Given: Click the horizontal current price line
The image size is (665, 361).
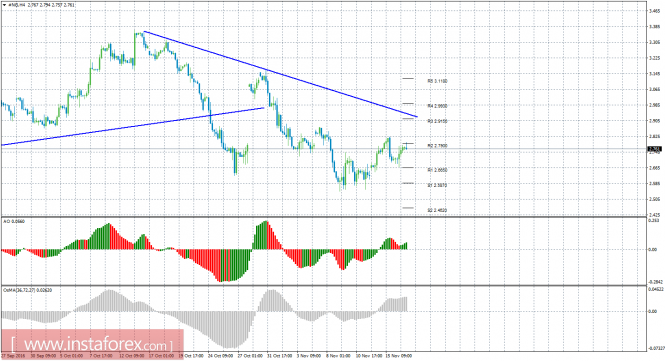Looking at the screenshot, I should coord(324,149).
